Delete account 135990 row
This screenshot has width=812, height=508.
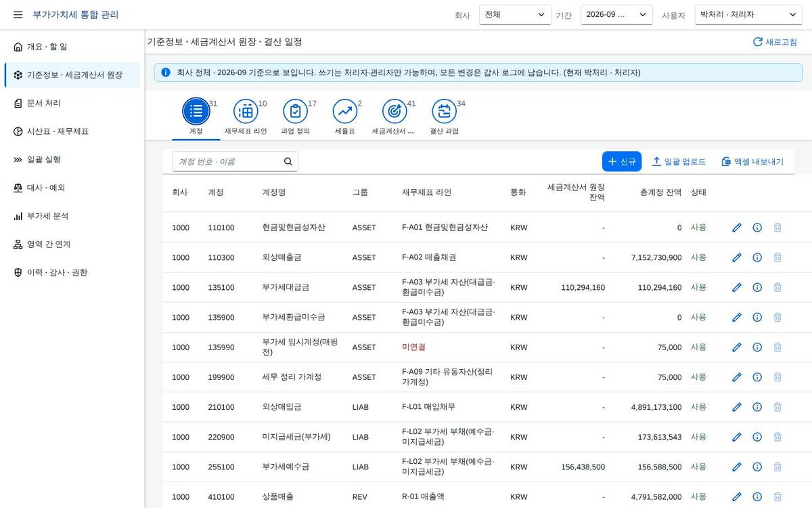pos(777,347)
